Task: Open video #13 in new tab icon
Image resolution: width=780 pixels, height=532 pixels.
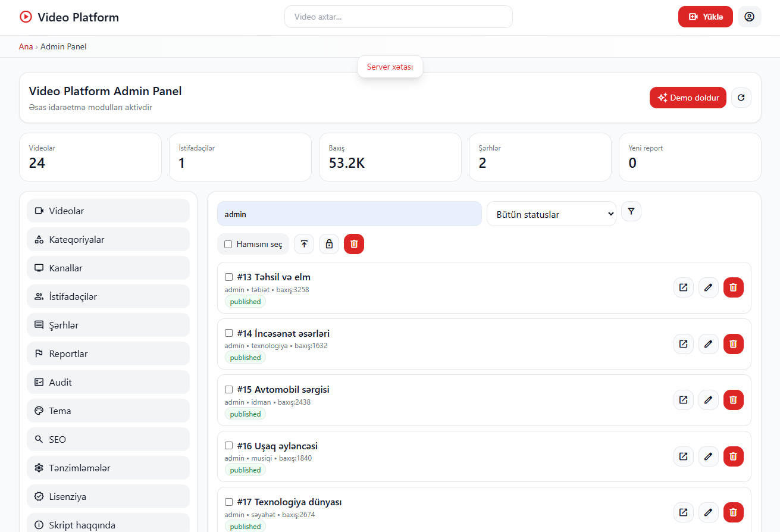Action: [684, 287]
